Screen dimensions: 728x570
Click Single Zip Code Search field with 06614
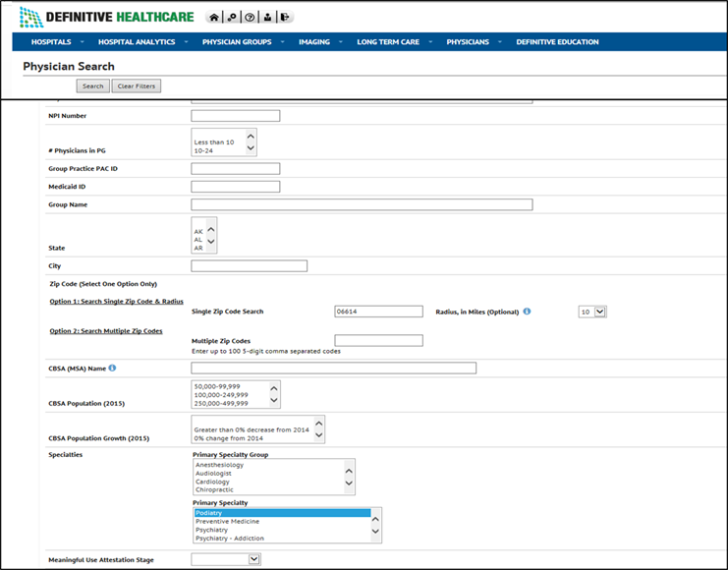378,312
